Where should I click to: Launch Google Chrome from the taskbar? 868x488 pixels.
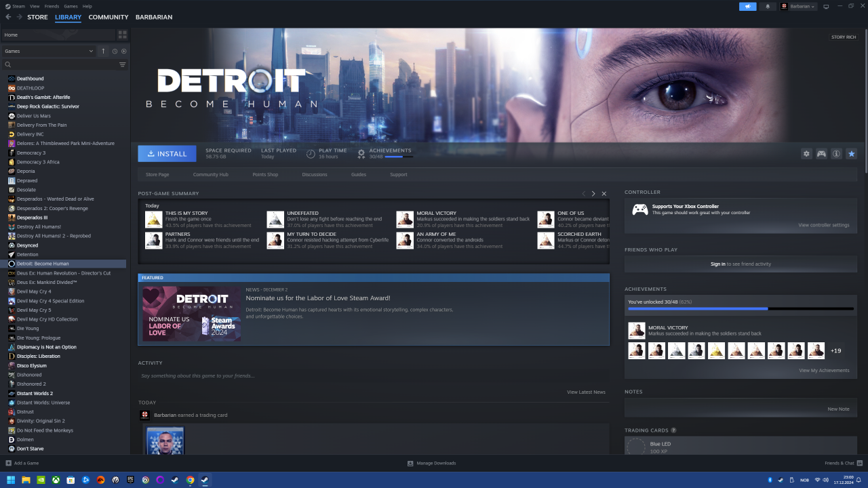(191, 480)
